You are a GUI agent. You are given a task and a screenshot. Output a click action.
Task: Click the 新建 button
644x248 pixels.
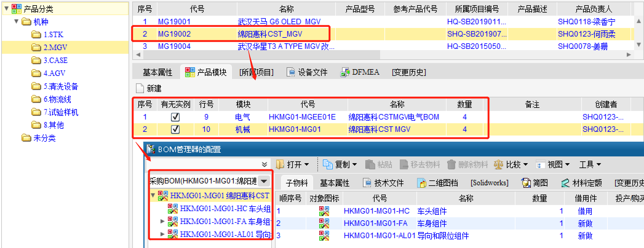point(149,88)
